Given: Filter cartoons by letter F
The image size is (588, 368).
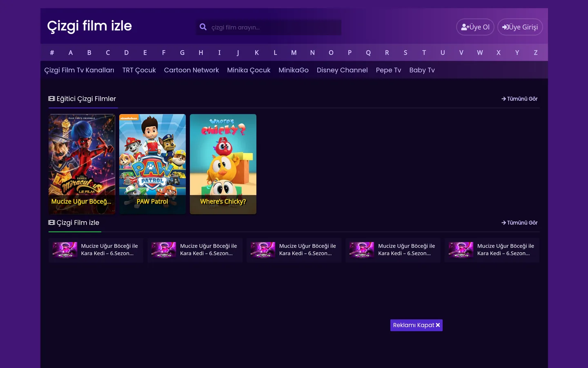Looking at the screenshot, I should point(164,52).
